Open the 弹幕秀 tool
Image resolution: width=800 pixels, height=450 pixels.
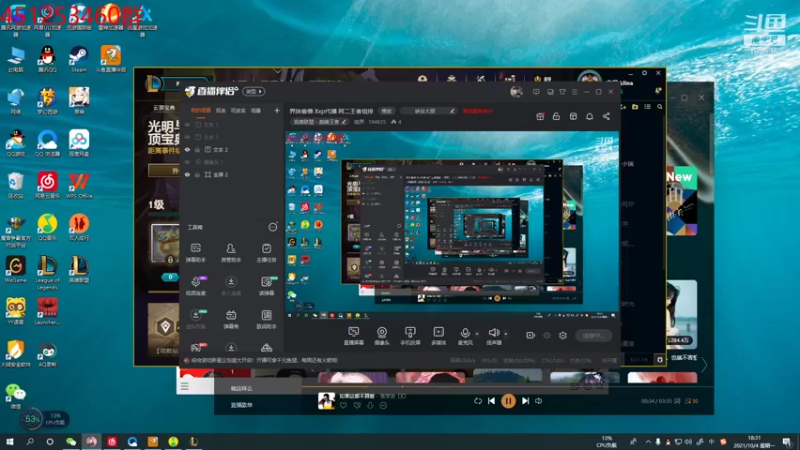[231, 319]
